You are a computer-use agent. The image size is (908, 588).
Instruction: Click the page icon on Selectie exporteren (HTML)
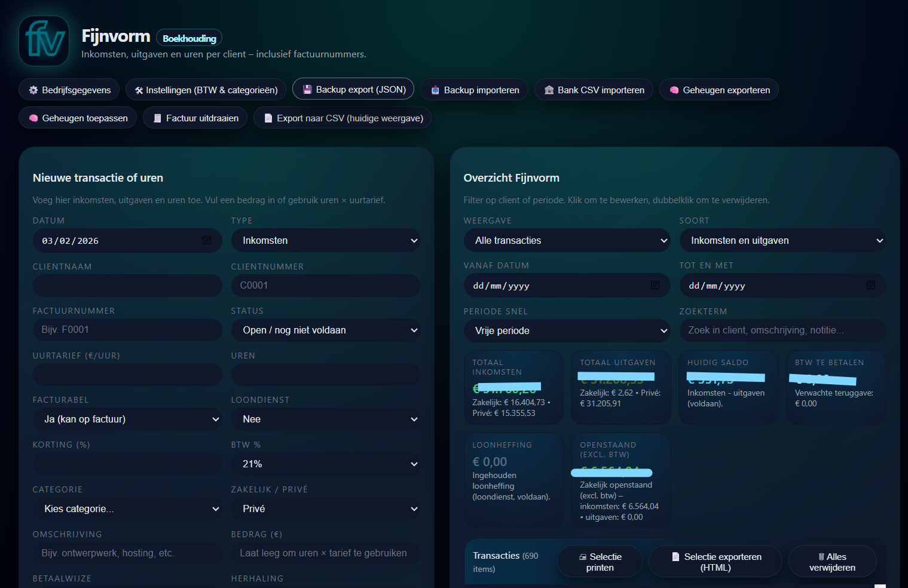[676, 557]
